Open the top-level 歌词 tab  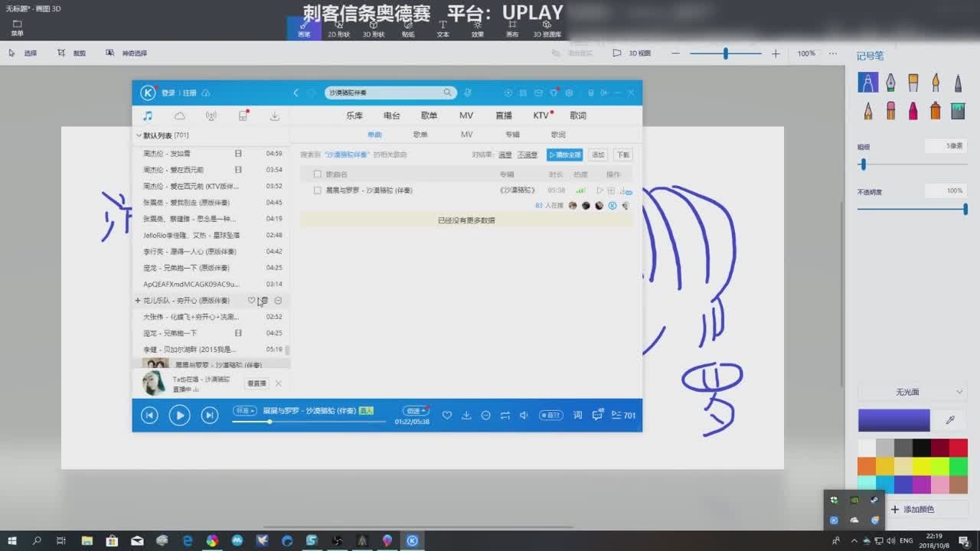click(x=578, y=116)
